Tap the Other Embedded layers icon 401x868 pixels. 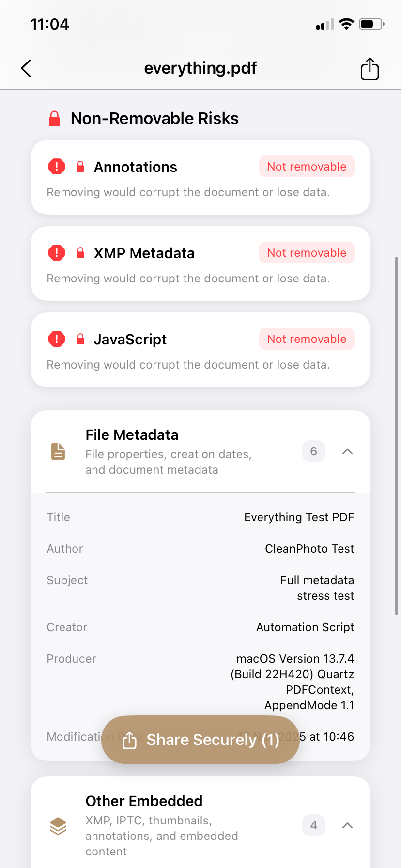pos(58,826)
